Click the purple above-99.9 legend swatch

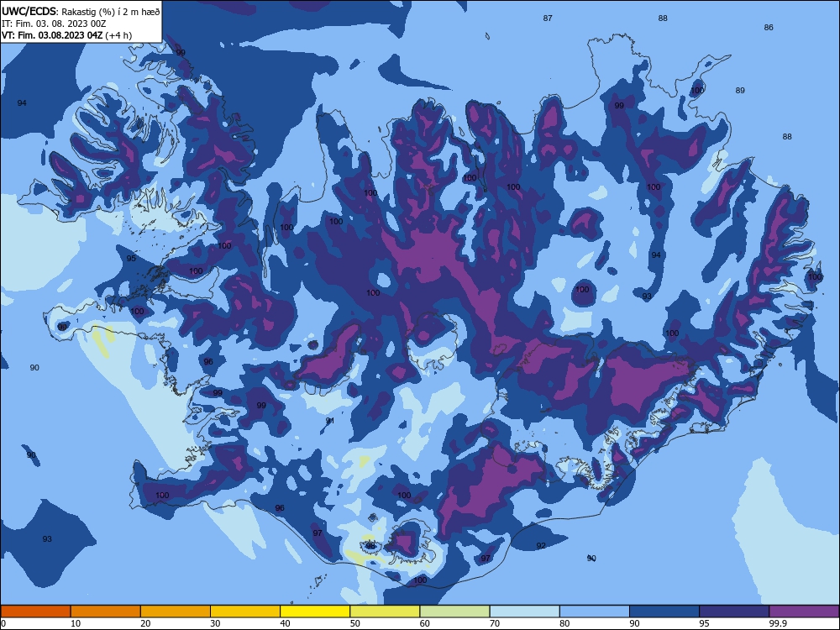[x=805, y=612]
